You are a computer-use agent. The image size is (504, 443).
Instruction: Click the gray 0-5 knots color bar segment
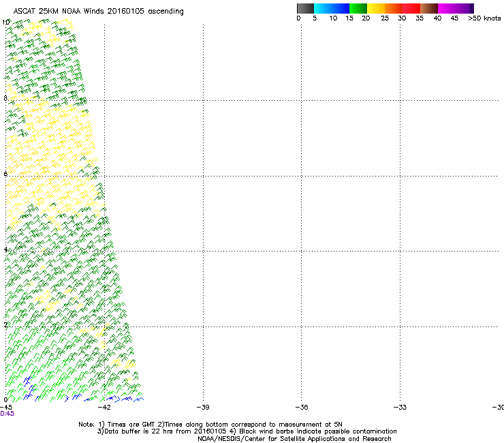click(305, 8)
